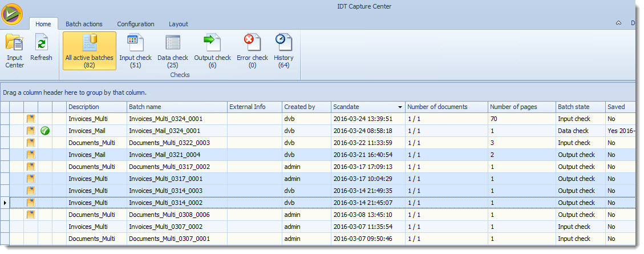Sort by Batch name column header
644x254 pixels.
click(x=177, y=107)
